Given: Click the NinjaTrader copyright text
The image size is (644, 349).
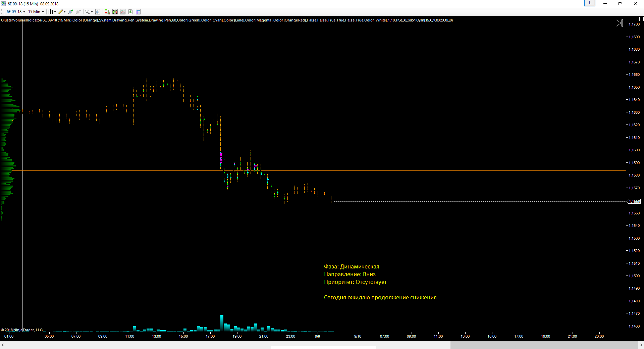Looking at the screenshot, I should (22, 330).
